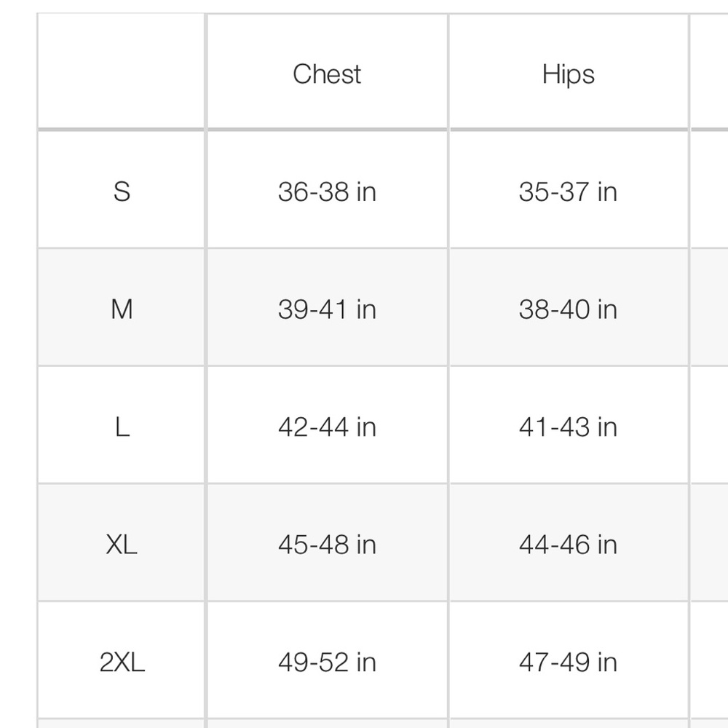Click the partially visible third column header
Viewport: 728px width, 728px height.
pyautogui.click(x=709, y=71)
